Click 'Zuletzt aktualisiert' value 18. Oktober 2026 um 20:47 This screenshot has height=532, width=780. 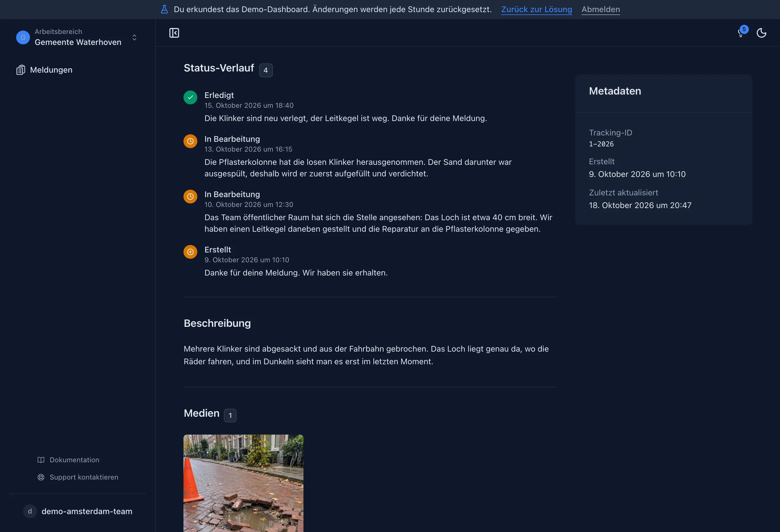pos(640,205)
